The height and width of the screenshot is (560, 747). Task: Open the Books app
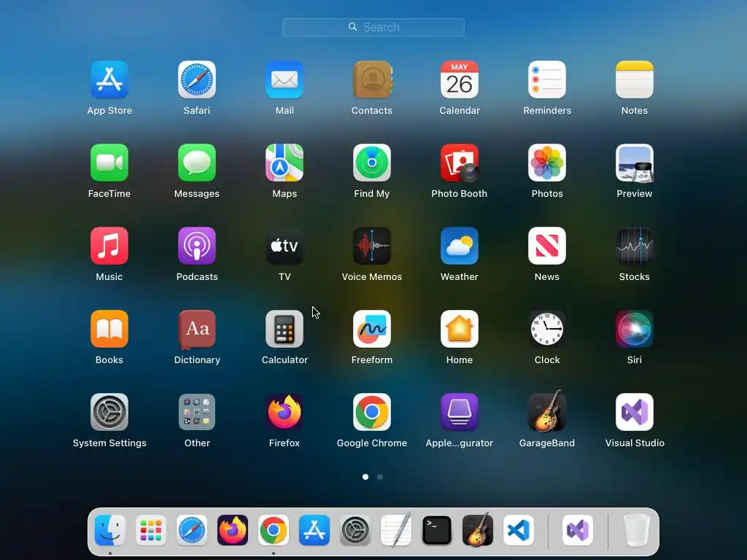[109, 329]
